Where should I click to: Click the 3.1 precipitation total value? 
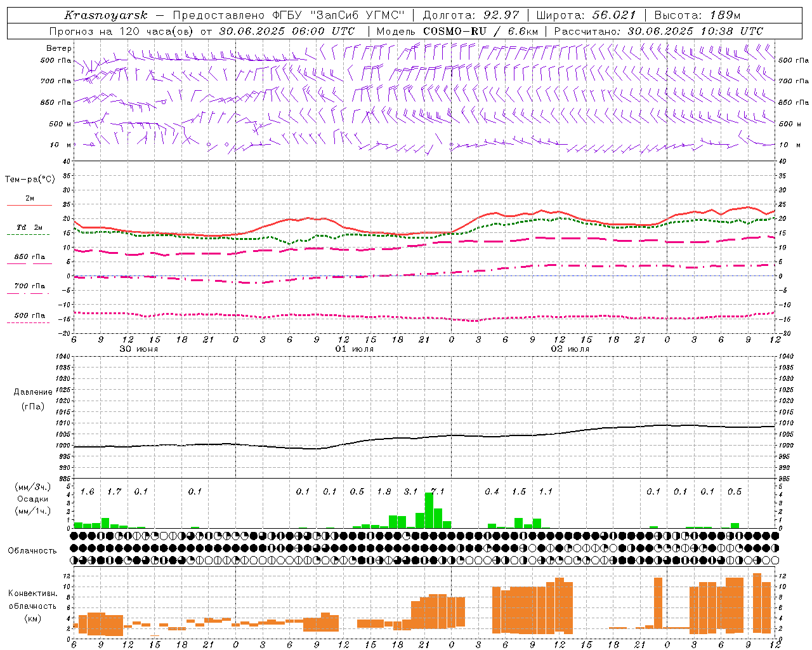tap(410, 491)
